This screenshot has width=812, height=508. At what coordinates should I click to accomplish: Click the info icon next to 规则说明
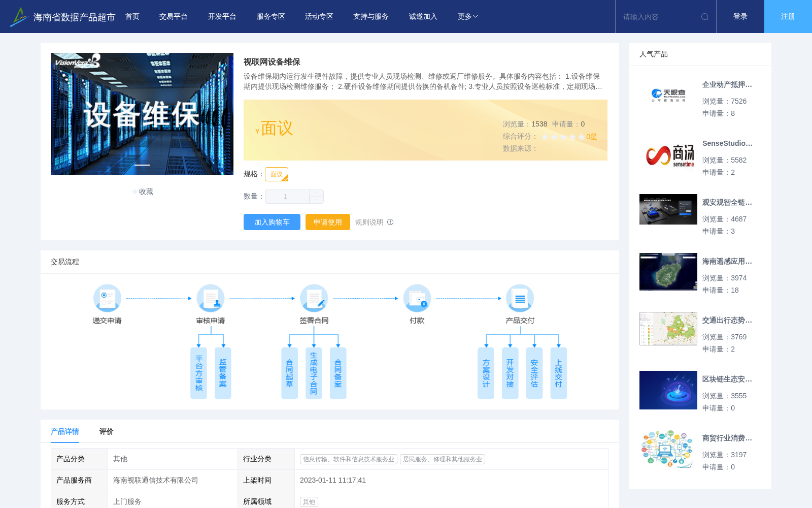tap(390, 222)
